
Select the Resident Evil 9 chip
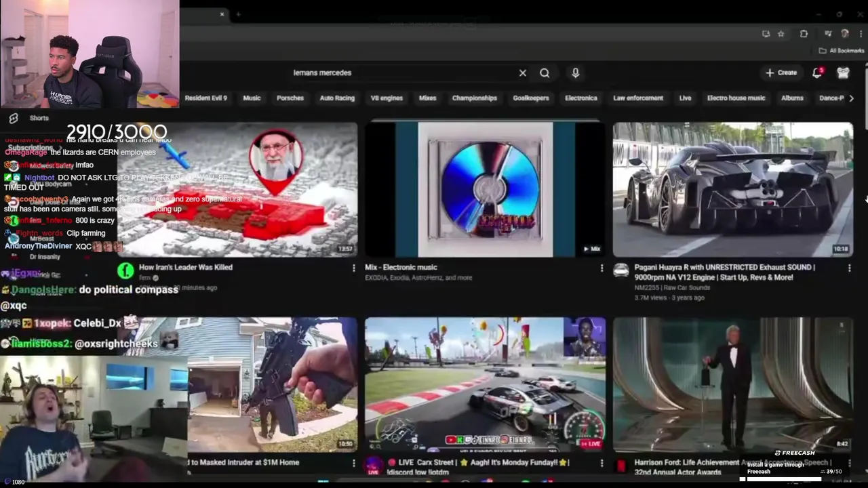pos(205,98)
